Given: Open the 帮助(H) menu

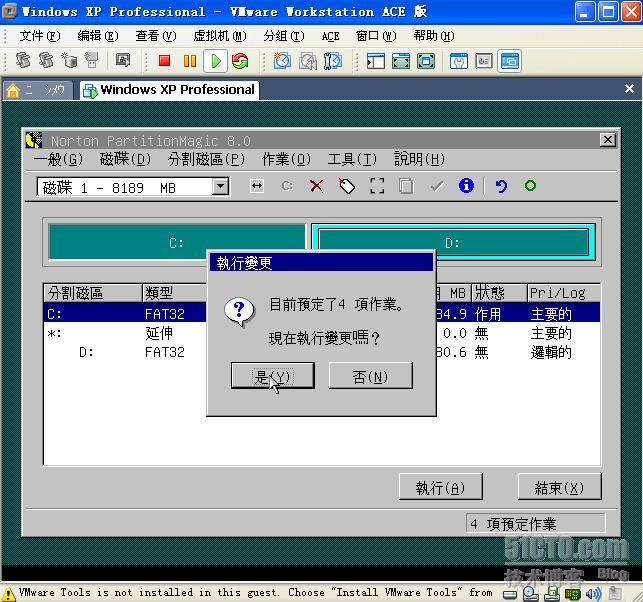Looking at the screenshot, I should pyautogui.click(x=434, y=36).
